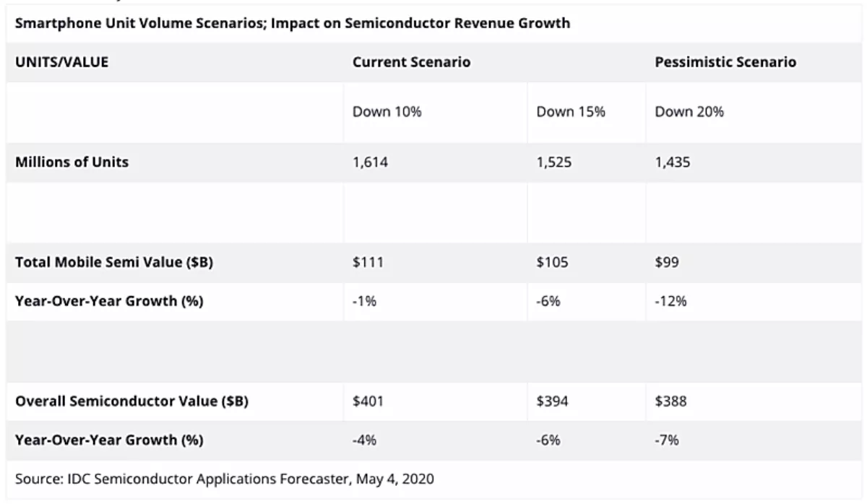
Task: Select the $105 mobile semi value
Action: [x=552, y=263]
